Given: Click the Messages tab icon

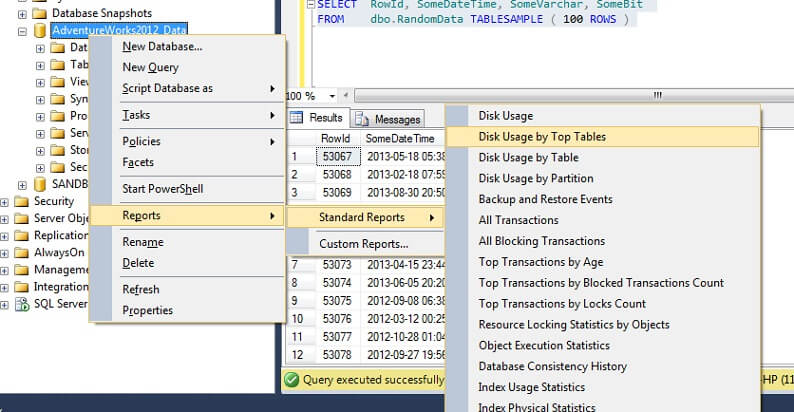Looking at the screenshot, I should 362,119.
